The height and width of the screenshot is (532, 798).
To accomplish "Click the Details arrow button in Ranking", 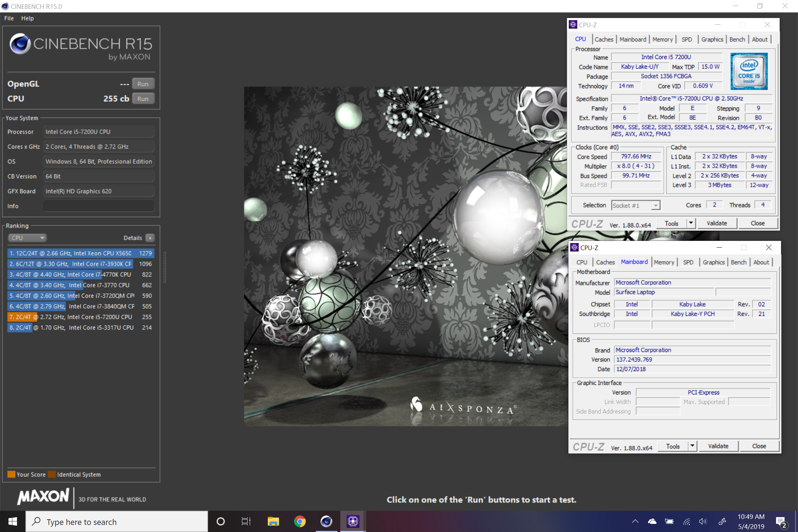I will point(150,238).
